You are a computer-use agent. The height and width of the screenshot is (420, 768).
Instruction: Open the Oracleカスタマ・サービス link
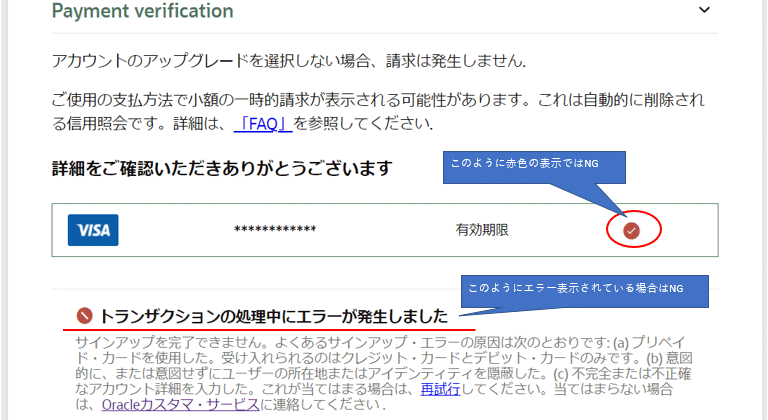(x=180, y=405)
